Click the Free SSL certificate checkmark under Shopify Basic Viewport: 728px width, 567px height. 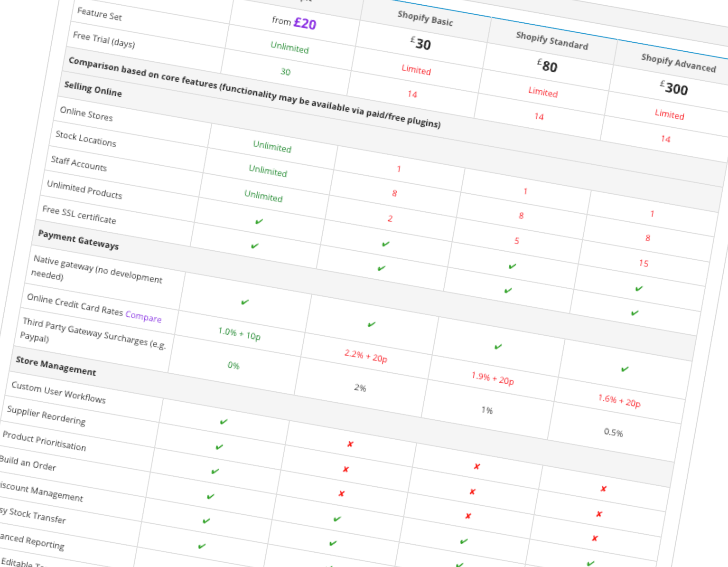click(381, 268)
